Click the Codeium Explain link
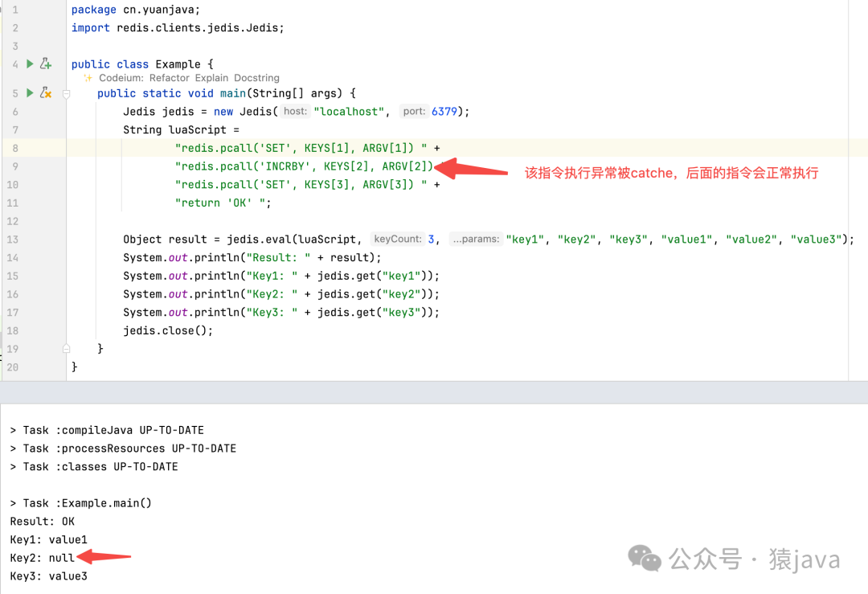The width and height of the screenshot is (868, 594). click(x=211, y=78)
